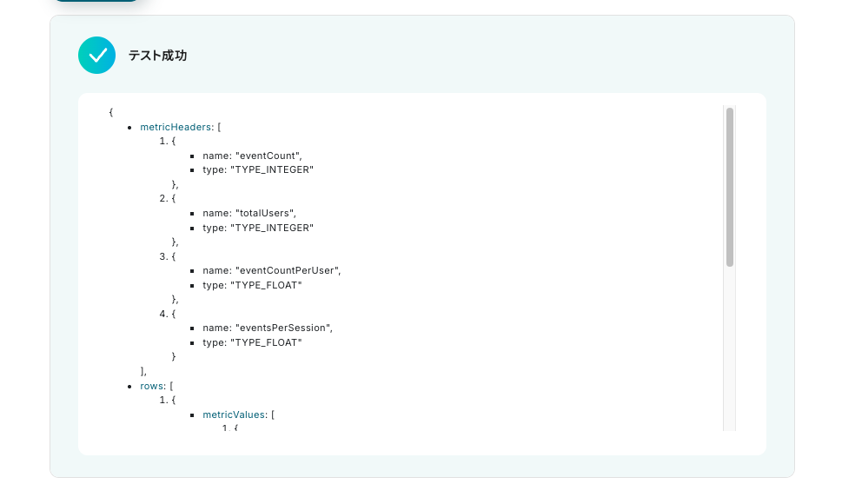855x504 pixels.
Task: Select the name "totalUsers" line
Action: 251,213
